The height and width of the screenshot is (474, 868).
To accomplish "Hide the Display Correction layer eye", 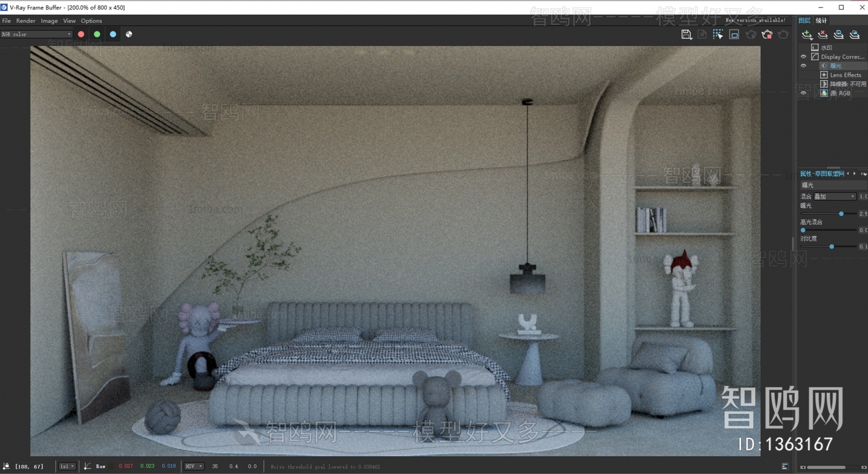I will click(x=803, y=56).
